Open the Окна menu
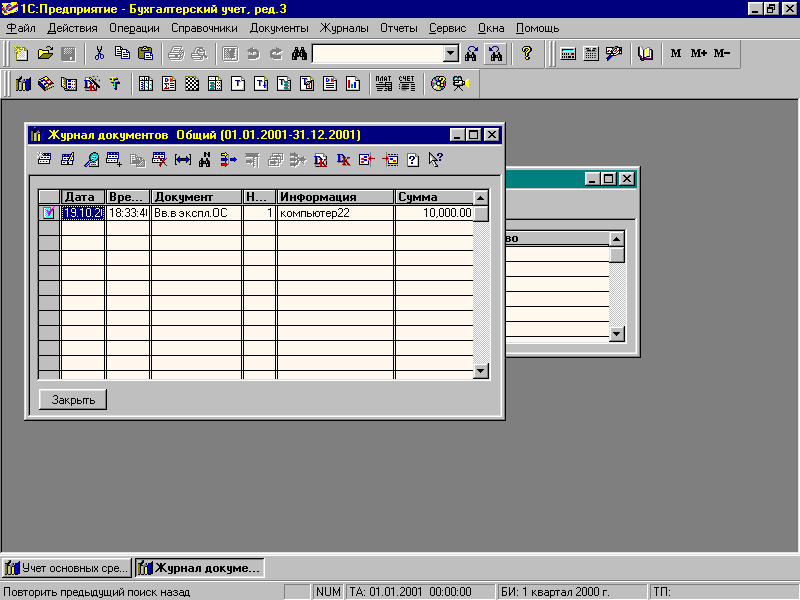Screen dimensions: 800x600 coord(491,28)
